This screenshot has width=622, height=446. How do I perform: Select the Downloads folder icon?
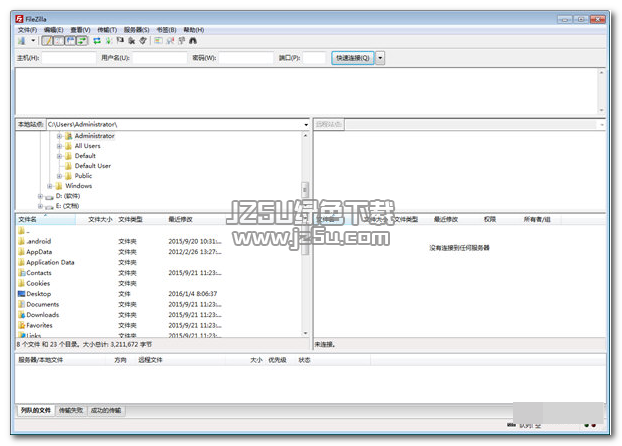[21, 315]
